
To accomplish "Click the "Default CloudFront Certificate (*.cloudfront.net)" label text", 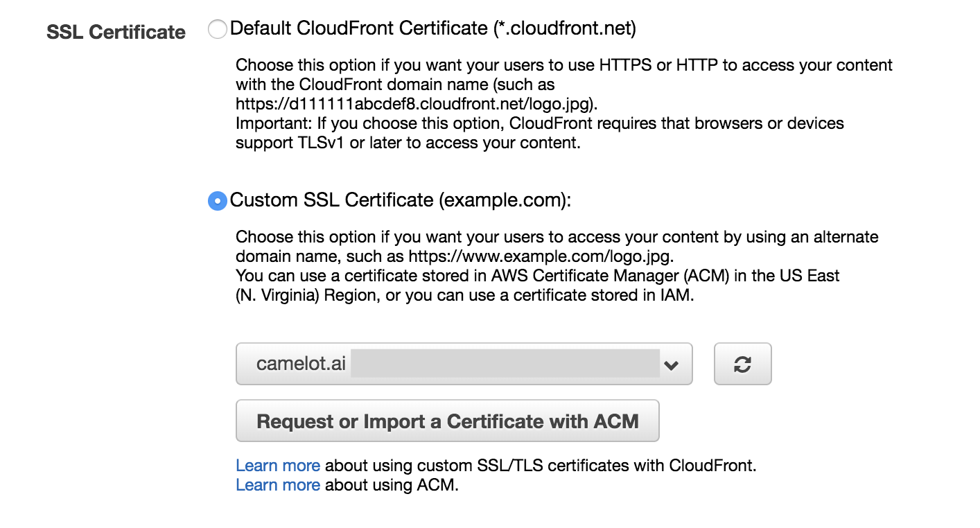I will click(432, 28).
